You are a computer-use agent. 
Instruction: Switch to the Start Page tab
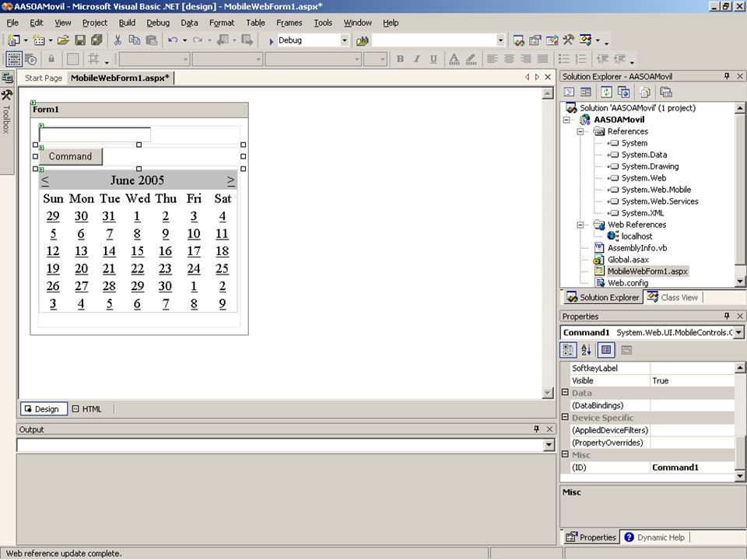[x=44, y=78]
